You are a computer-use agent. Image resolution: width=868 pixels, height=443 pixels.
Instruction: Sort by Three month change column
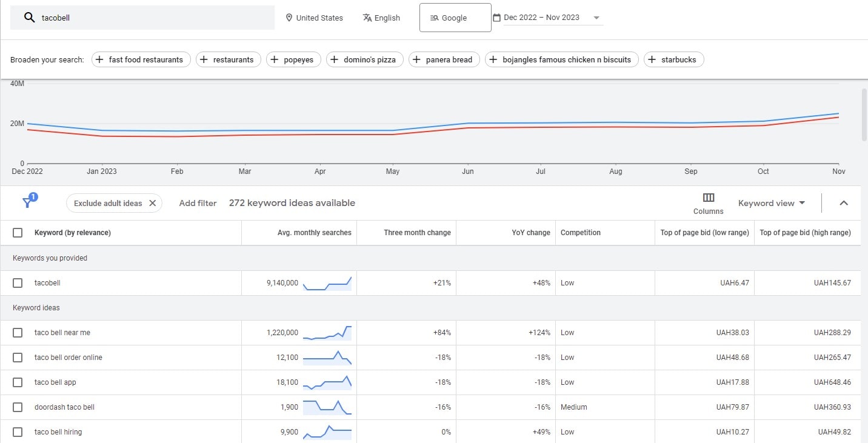(x=417, y=233)
